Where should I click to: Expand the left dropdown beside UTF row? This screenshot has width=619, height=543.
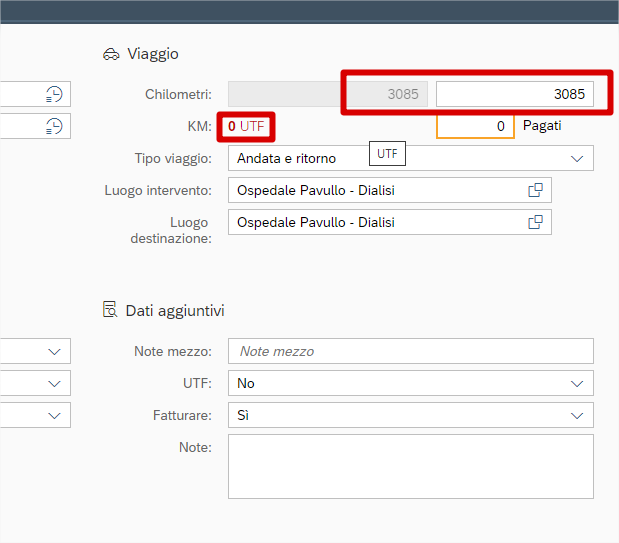pyautogui.click(x=54, y=383)
